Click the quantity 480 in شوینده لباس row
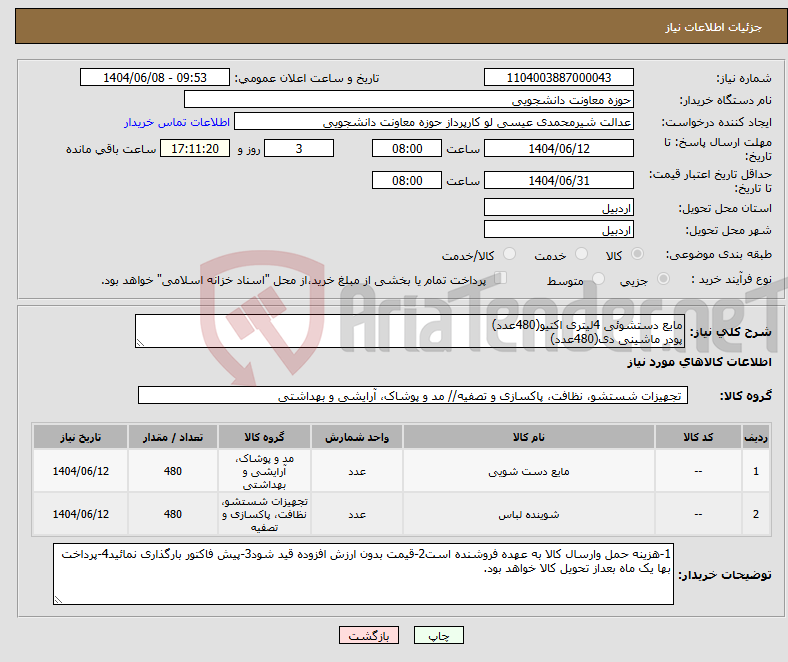788x662 pixels. (x=172, y=514)
